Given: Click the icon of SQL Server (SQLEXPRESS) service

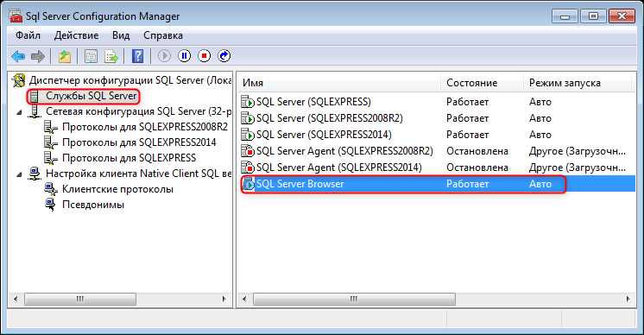Looking at the screenshot, I should 248,102.
